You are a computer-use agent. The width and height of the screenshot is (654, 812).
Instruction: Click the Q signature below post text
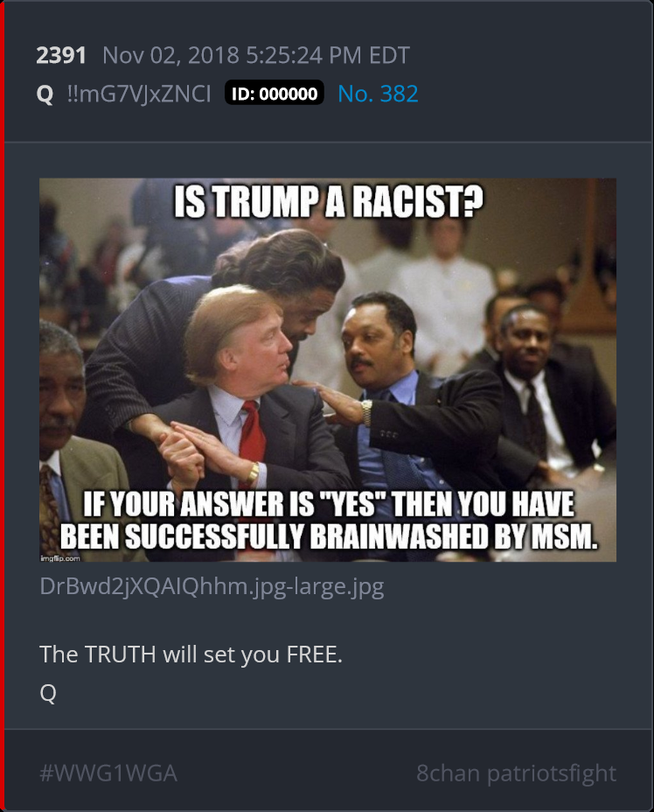tap(47, 692)
